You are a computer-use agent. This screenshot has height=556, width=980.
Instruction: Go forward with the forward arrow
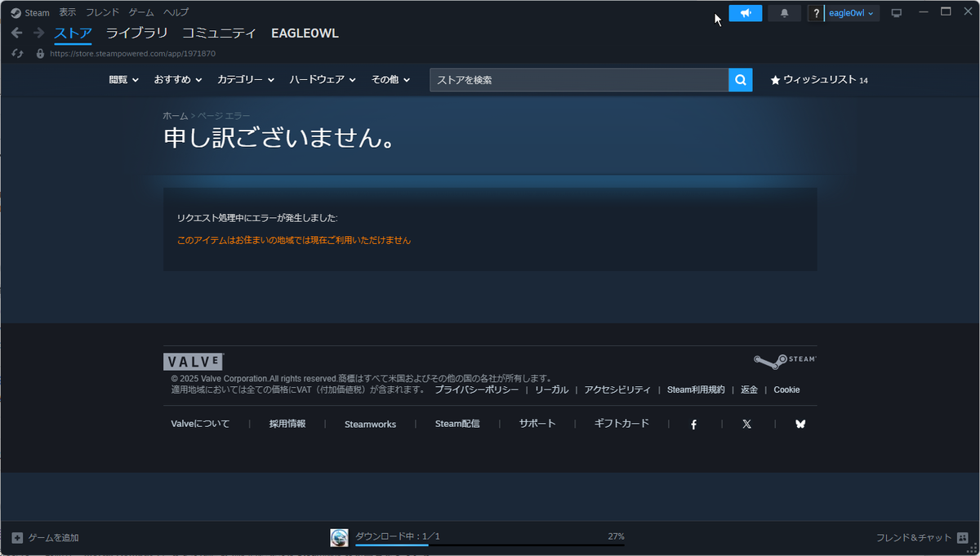[38, 33]
